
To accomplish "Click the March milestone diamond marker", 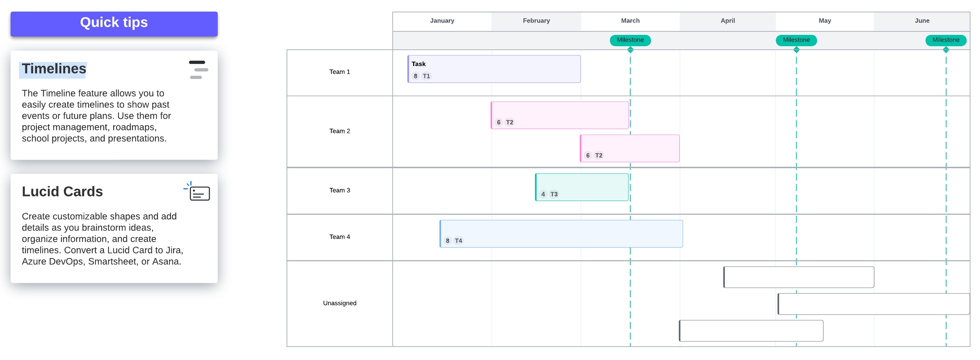I will 630,50.
